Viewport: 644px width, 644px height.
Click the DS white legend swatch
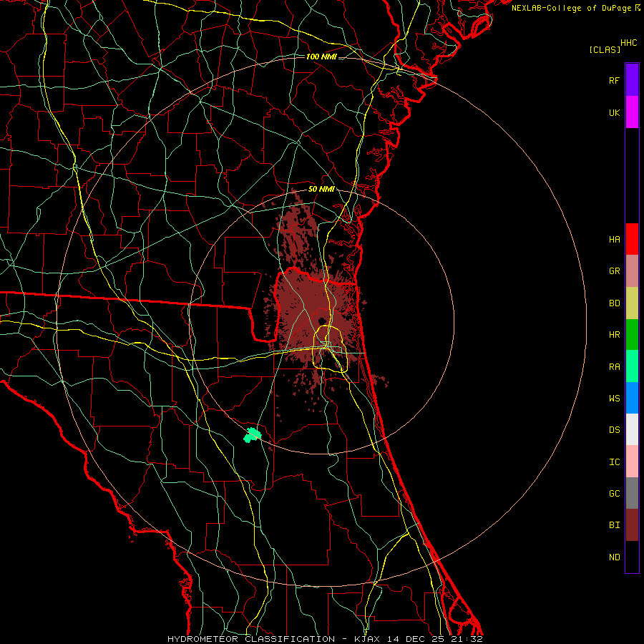click(x=632, y=429)
